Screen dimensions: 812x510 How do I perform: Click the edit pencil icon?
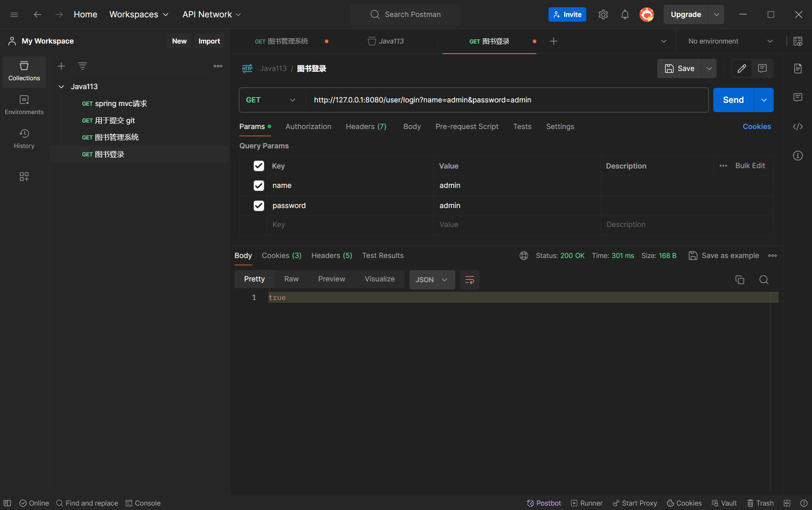(742, 69)
